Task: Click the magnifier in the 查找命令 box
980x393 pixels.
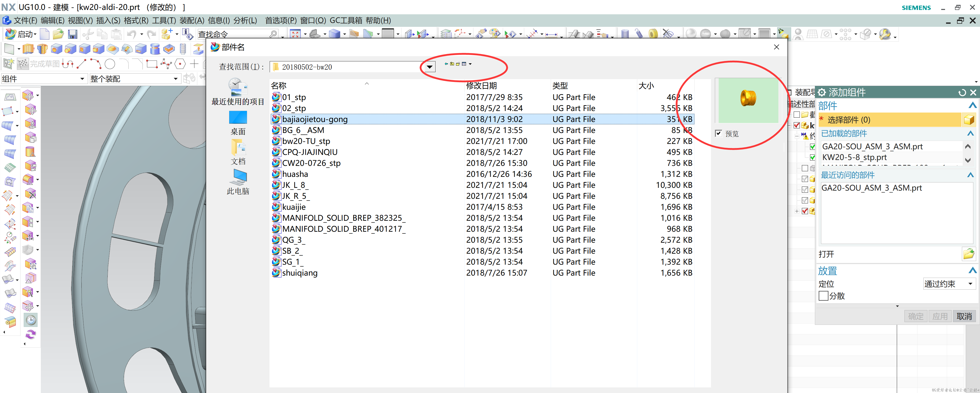Action: point(273,34)
